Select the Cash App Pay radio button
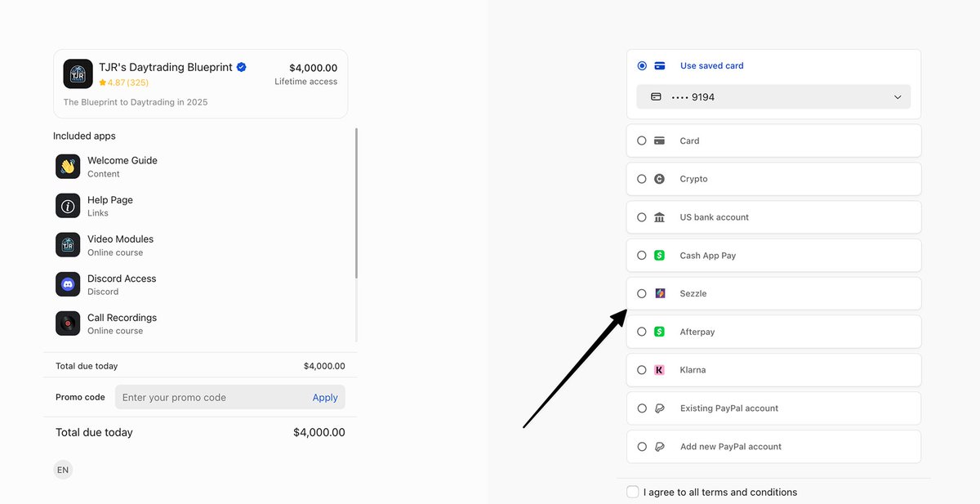 [x=642, y=256]
